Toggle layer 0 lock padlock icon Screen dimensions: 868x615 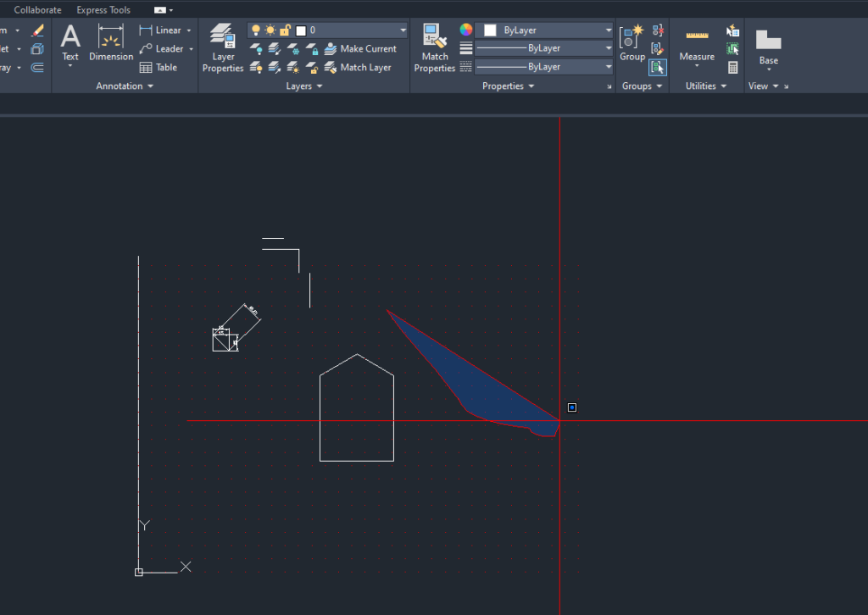tap(285, 30)
